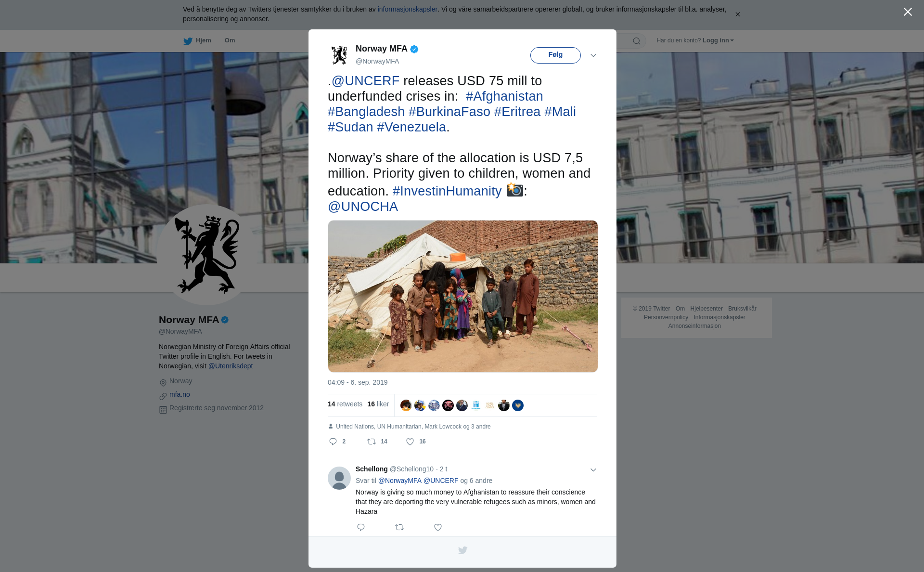This screenshot has width=924, height=572.
Task: Open the Logg inn dropdown
Action: 718,40
